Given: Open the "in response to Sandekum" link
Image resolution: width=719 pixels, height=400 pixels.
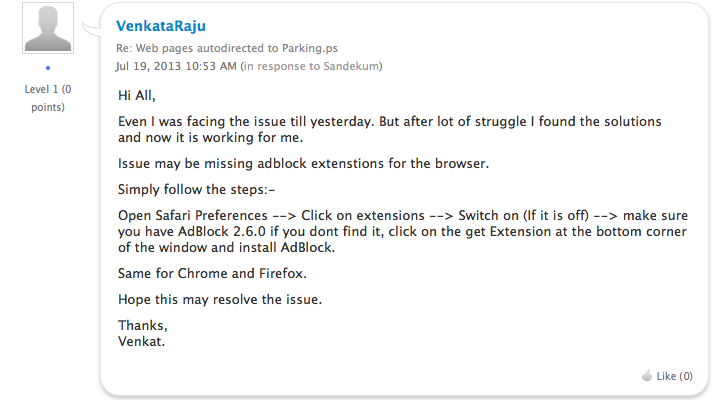Looking at the screenshot, I should (314, 66).
